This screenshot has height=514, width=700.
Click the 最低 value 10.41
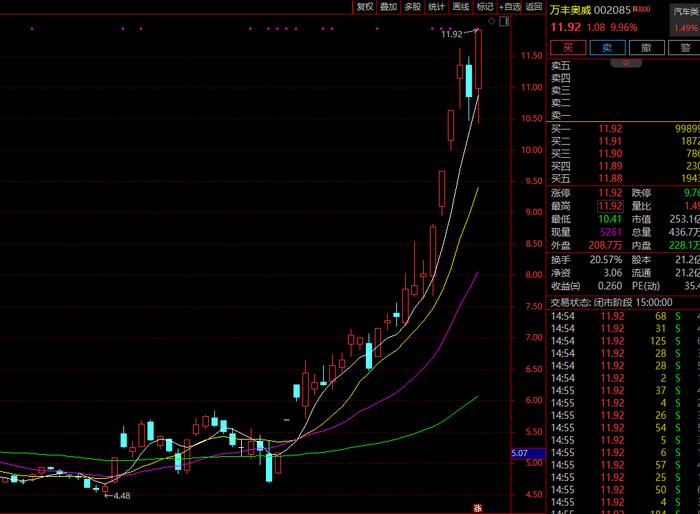(x=609, y=219)
